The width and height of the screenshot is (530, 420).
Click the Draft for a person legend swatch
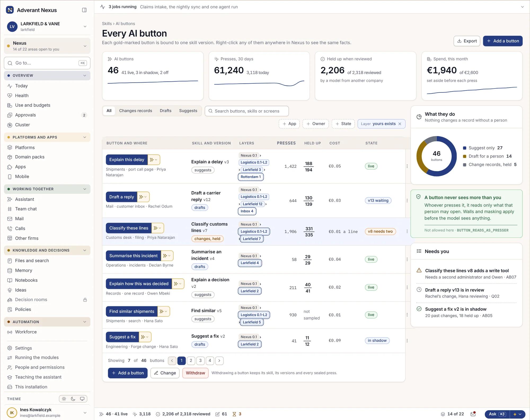465,157
